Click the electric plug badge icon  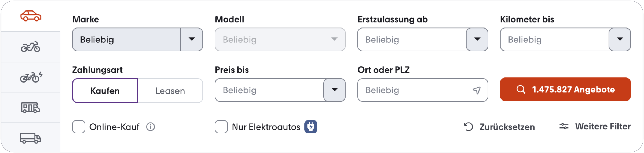(311, 127)
